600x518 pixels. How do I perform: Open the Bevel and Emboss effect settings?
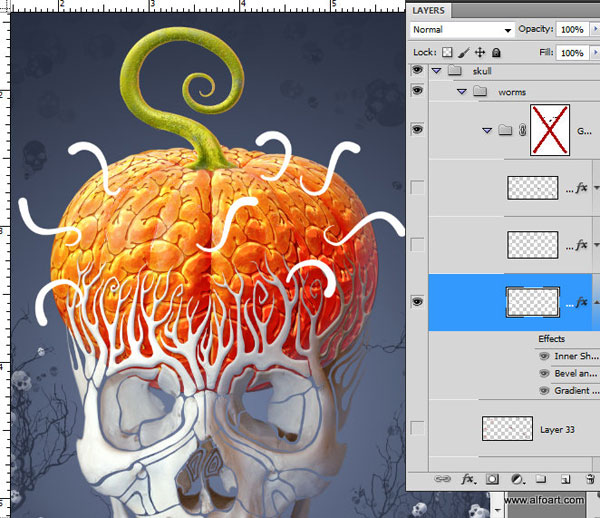coord(576,373)
